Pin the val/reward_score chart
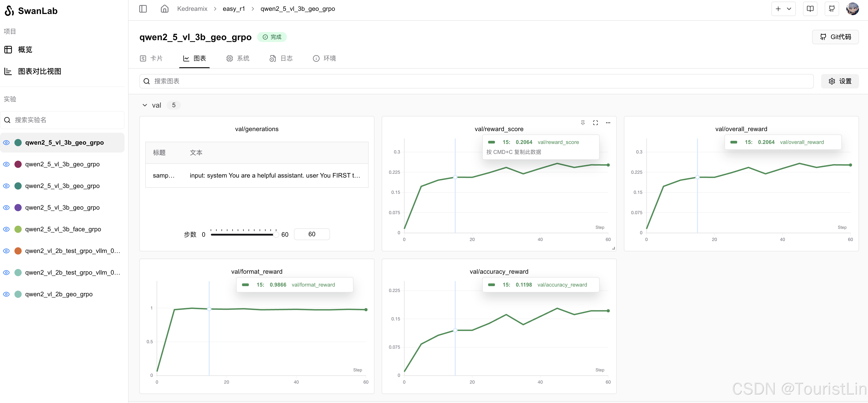This screenshot has height=403, width=868. 583,123
